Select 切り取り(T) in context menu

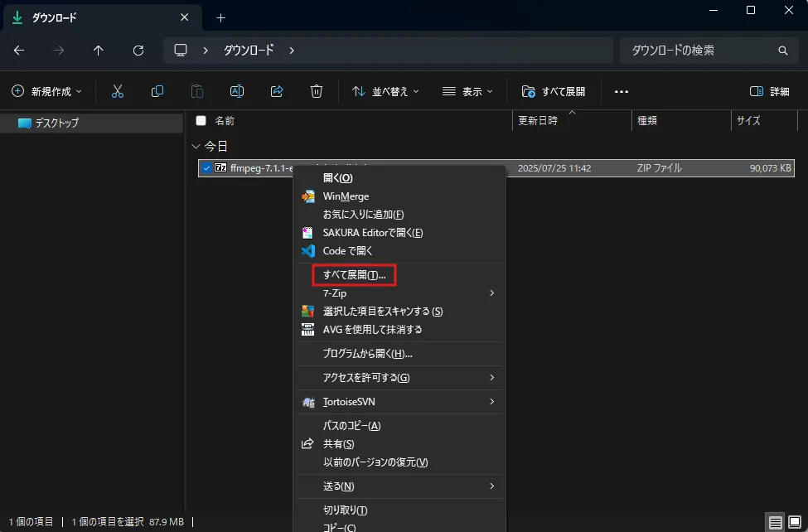399,510
